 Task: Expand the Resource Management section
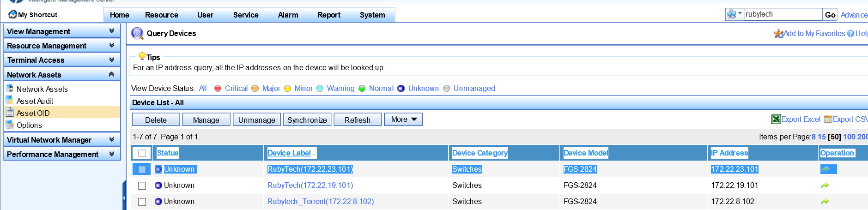(62, 45)
